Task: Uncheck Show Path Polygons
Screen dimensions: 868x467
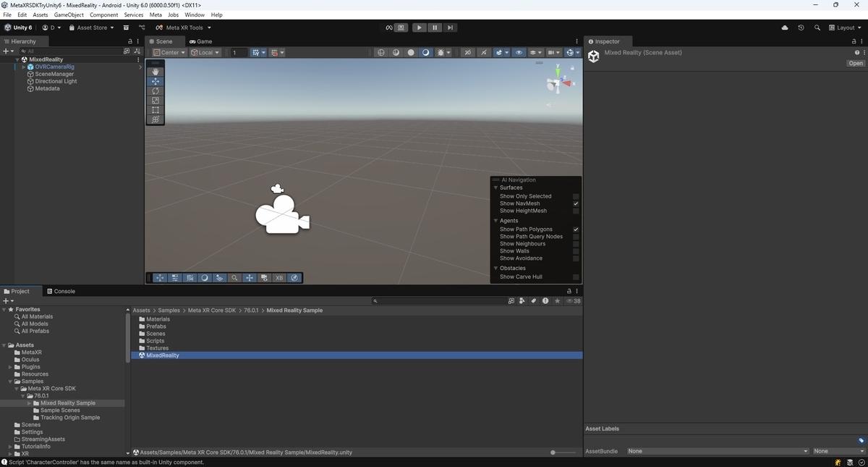Action: (576, 230)
